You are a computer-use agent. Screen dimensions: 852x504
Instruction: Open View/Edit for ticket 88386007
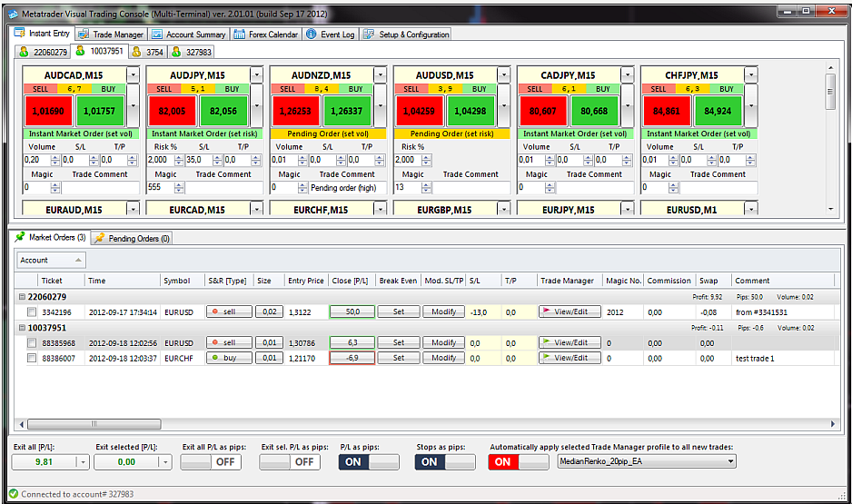coord(570,358)
